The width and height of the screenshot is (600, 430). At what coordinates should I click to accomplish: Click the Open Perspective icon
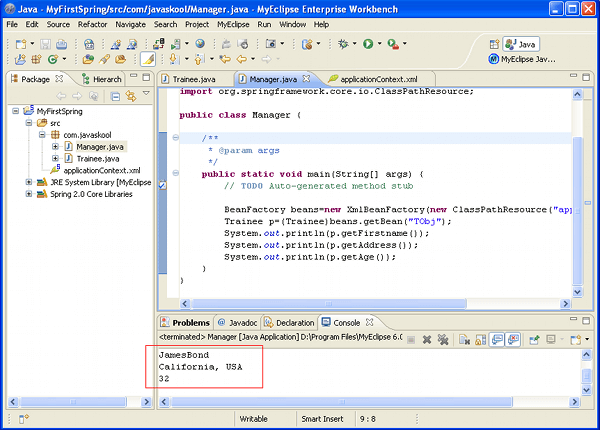tap(494, 44)
